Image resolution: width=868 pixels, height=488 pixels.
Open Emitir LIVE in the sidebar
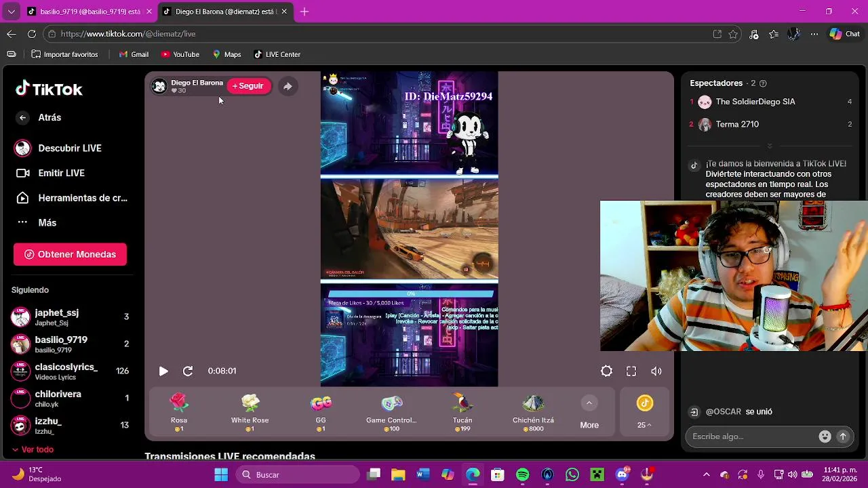[50, 173]
